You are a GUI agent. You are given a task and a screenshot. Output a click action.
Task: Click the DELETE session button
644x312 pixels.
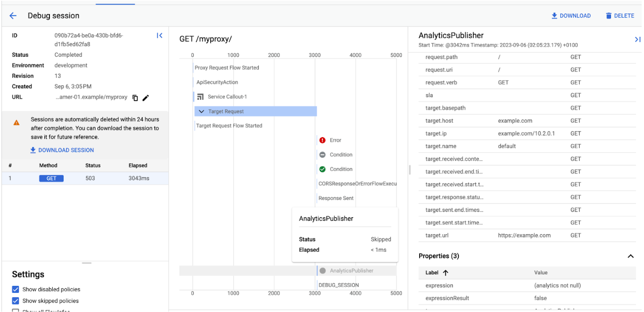tap(620, 16)
